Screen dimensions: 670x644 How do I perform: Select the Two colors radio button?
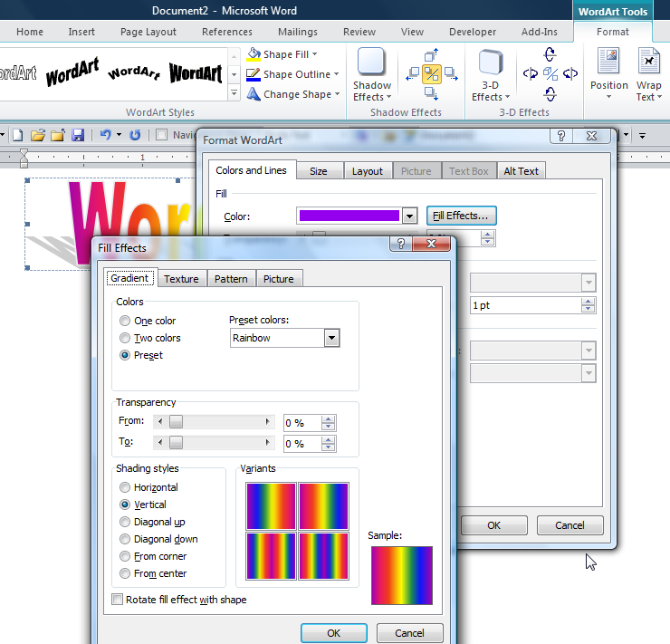tap(125, 338)
